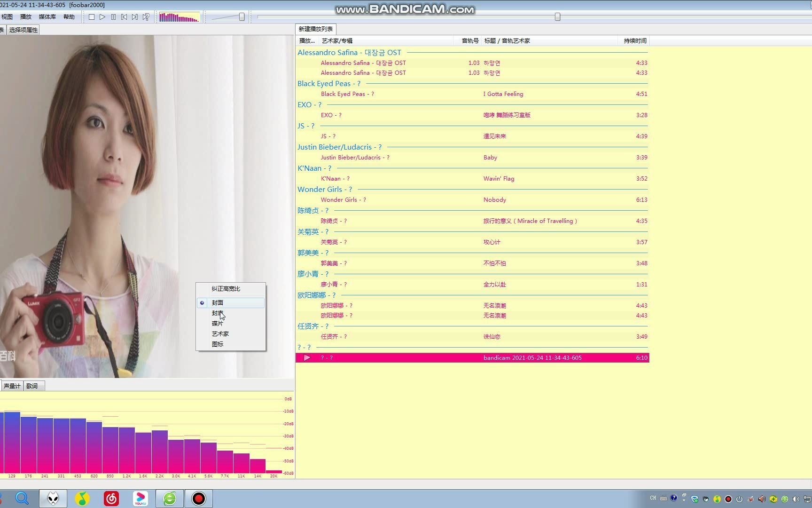Open the green browser taskbar icon

coord(170,498)
